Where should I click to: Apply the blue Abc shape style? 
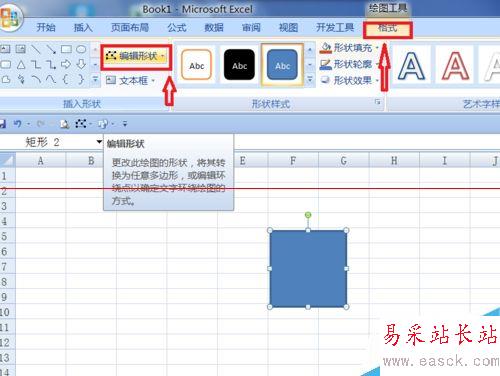[282, 65]
